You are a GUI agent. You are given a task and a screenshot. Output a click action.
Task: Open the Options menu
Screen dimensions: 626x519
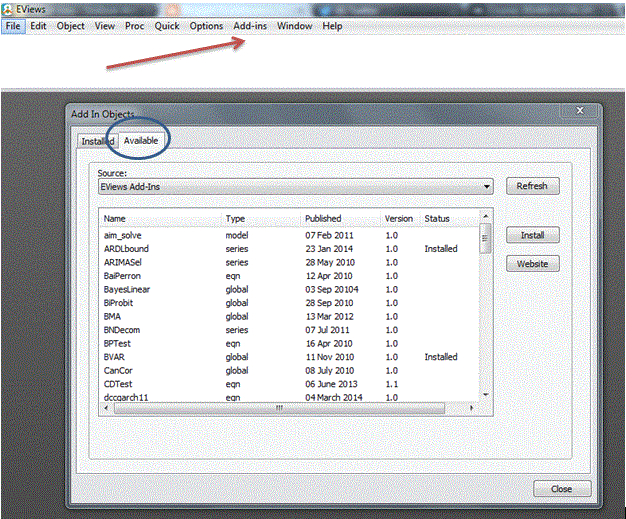coord(206,26)
